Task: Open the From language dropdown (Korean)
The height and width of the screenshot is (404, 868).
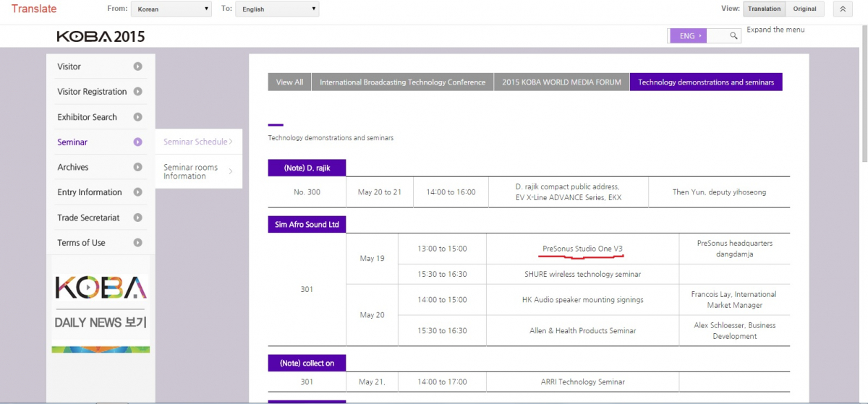Action: pos(171,9)
